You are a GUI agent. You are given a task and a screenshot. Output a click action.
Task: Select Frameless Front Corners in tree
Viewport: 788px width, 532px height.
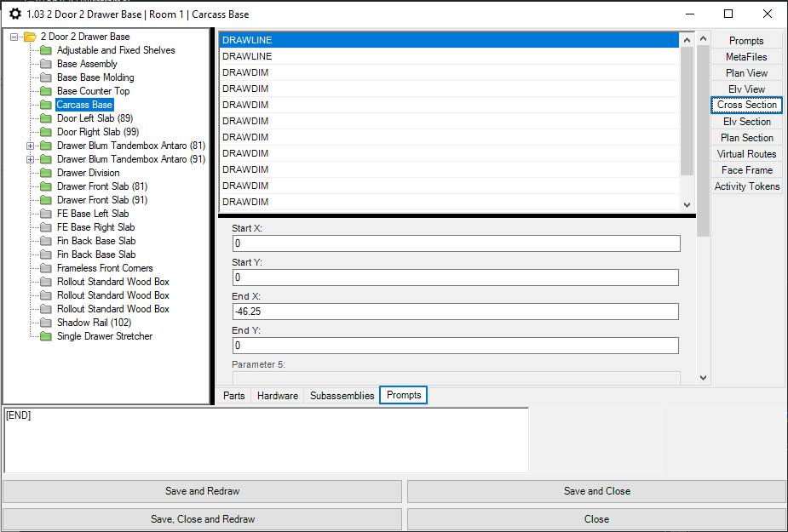tap(105, 268)
